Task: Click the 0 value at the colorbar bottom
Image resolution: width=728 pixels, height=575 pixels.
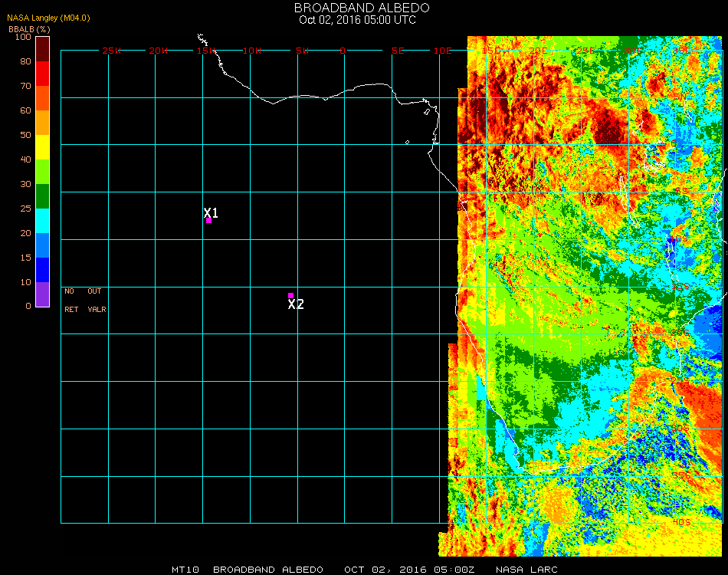Action: coord(28,306)
